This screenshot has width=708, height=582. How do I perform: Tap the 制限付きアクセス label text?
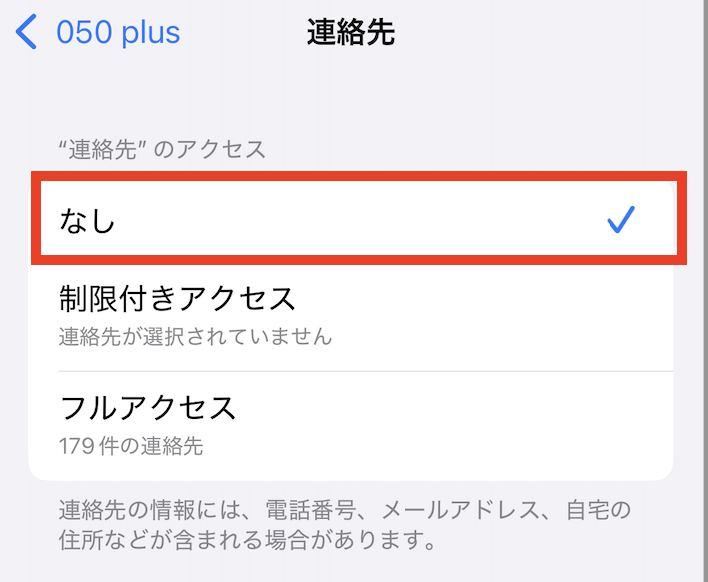[x=177, y=298]
